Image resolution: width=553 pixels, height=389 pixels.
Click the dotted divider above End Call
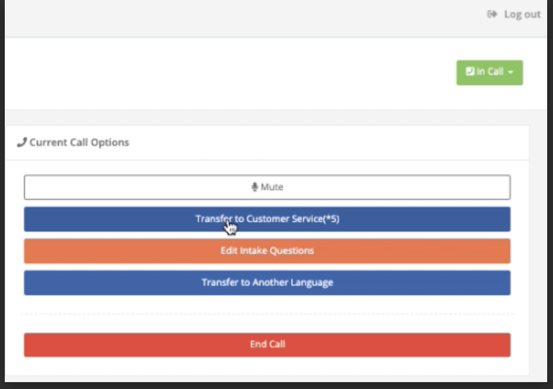tap(267, 314)
